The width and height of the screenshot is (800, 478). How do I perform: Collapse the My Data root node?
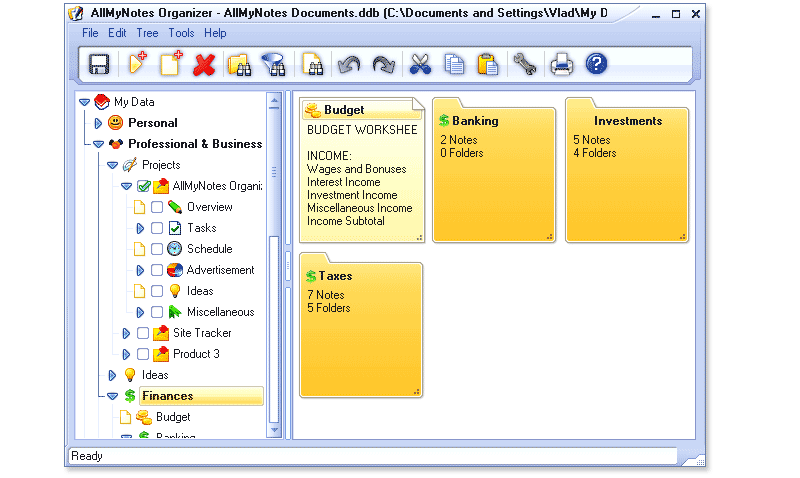[x=85, y=103]
